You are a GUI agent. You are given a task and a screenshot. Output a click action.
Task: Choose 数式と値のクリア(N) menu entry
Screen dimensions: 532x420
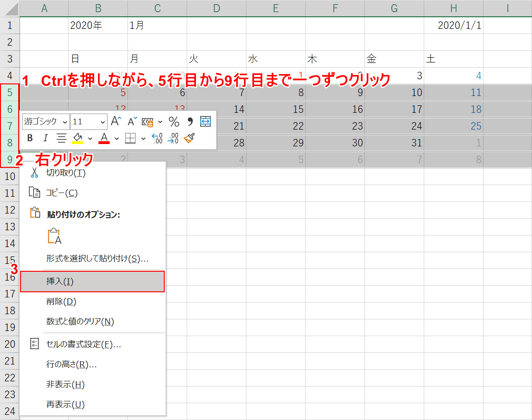[x=92, y=321]
